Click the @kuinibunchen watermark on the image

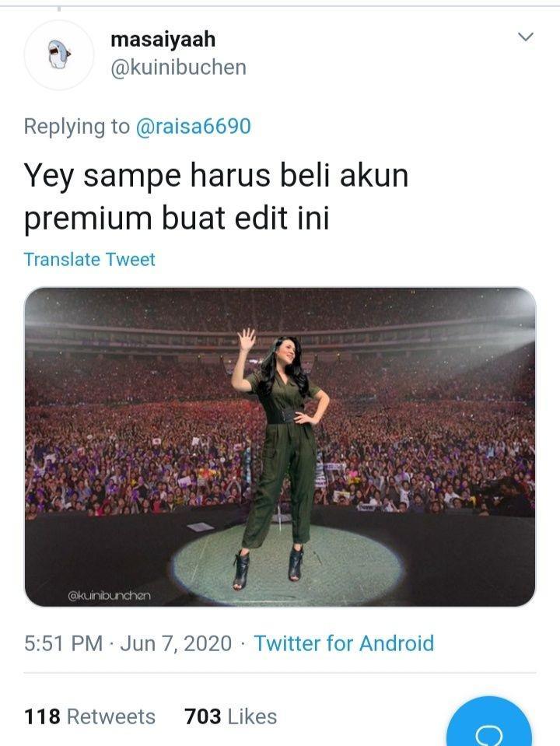pos(110,595)
